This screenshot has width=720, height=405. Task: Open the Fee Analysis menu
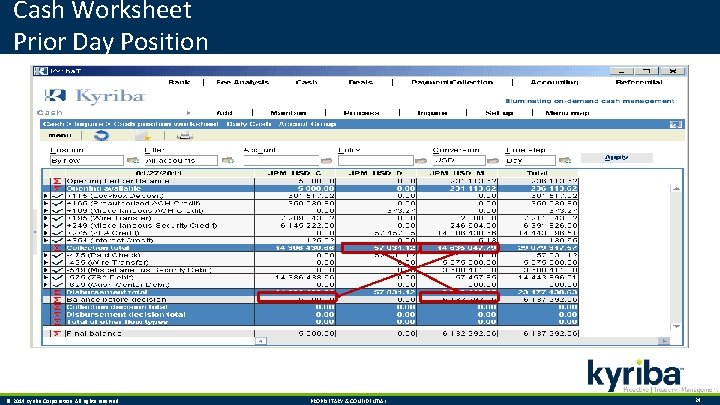click(242, 82)
